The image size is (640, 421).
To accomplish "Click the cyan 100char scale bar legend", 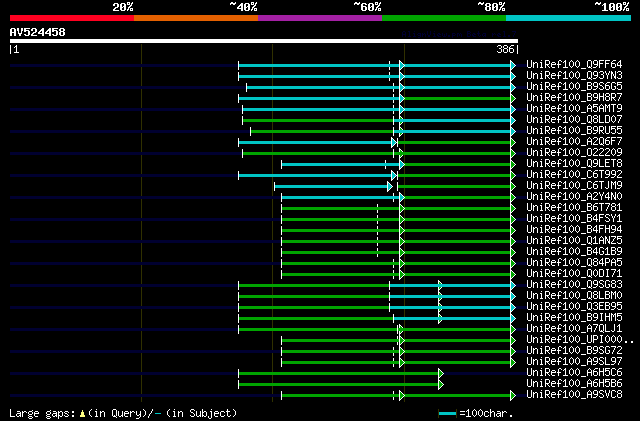I will click(447, 414).
